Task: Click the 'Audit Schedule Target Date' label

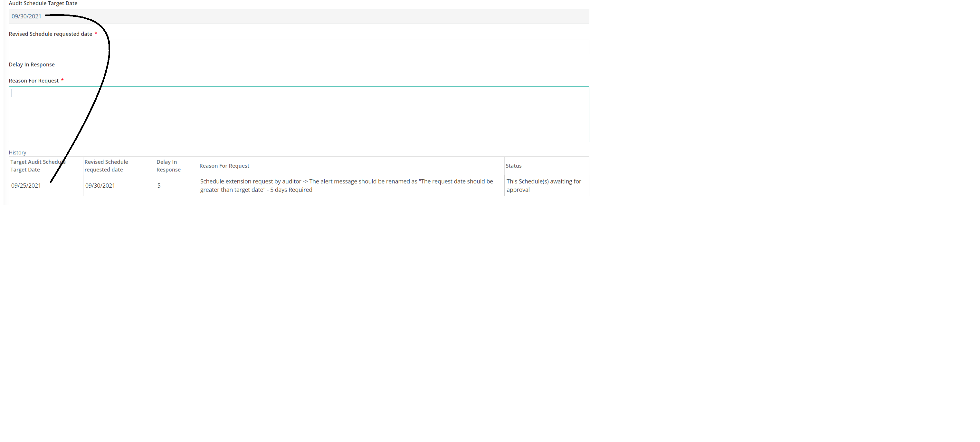Action: 43,4
